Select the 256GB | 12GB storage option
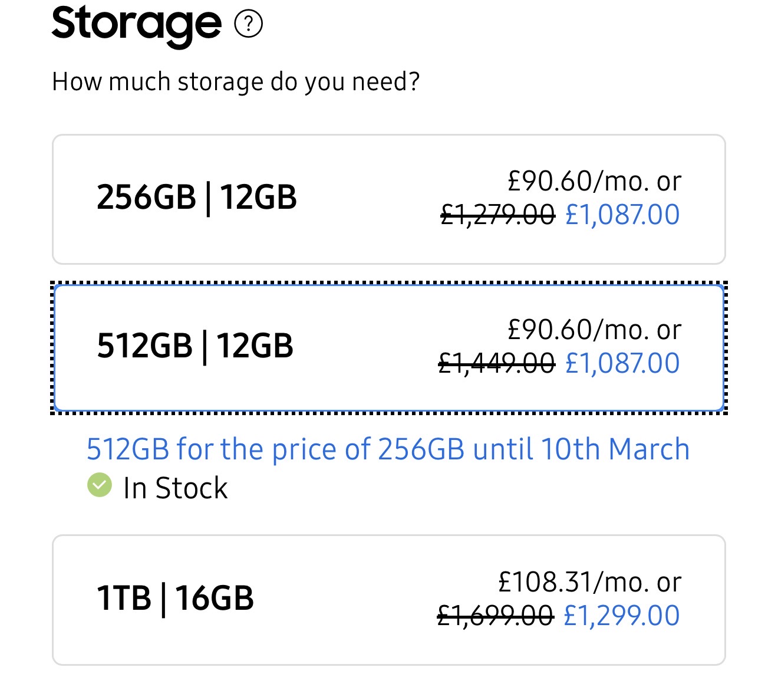The image size is (778, 700). [388, 199]
